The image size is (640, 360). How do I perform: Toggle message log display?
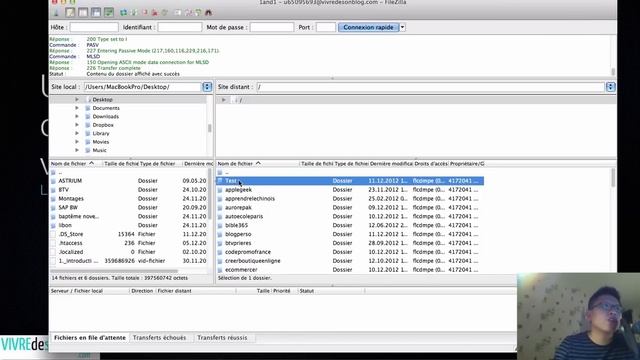70,13
